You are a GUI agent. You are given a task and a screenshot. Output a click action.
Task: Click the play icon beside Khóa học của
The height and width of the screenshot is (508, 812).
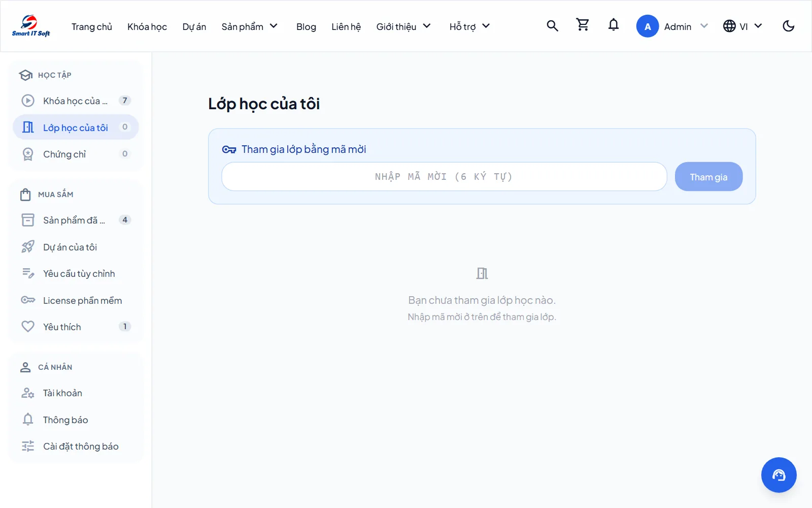[28, 101]
